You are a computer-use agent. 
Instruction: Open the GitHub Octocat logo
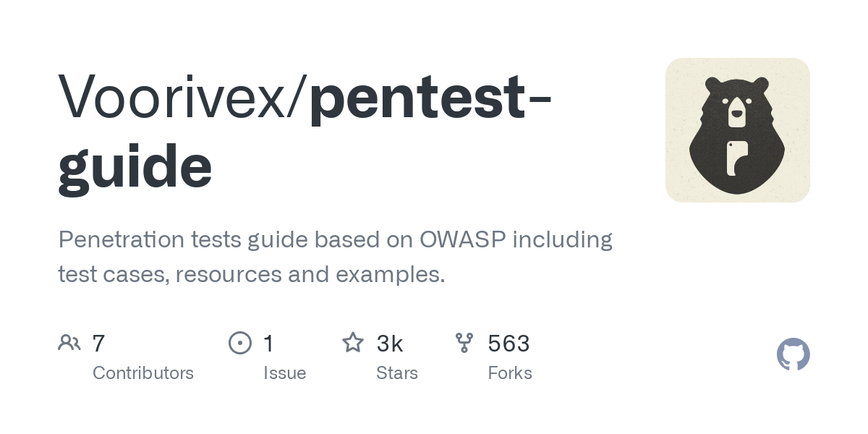click(x=793, y=354)
